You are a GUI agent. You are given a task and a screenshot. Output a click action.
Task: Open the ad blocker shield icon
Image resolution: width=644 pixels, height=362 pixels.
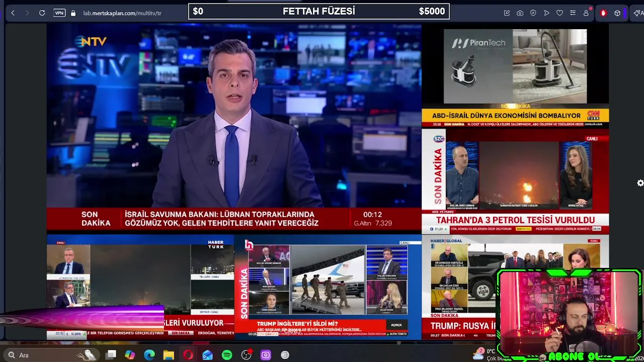coord(533,13)
